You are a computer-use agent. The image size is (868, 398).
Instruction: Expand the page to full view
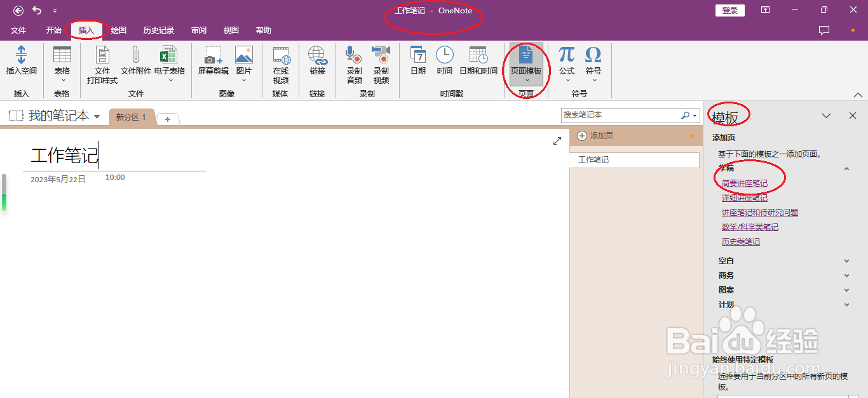pyautogui.click(x=557, y=141)
